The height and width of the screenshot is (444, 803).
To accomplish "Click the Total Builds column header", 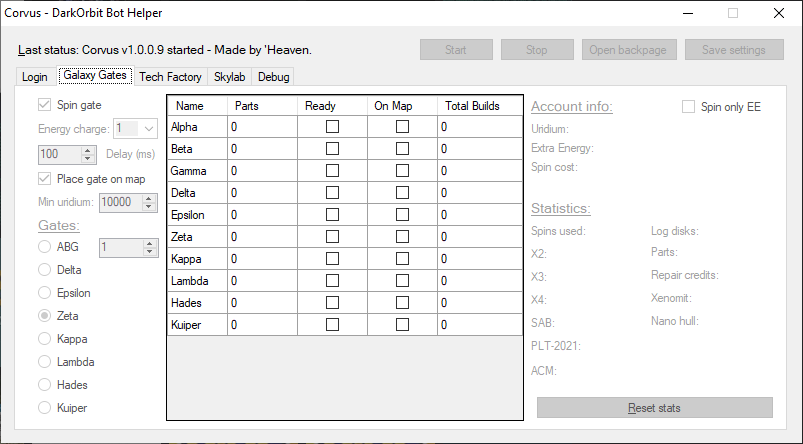I will point(480,105).
